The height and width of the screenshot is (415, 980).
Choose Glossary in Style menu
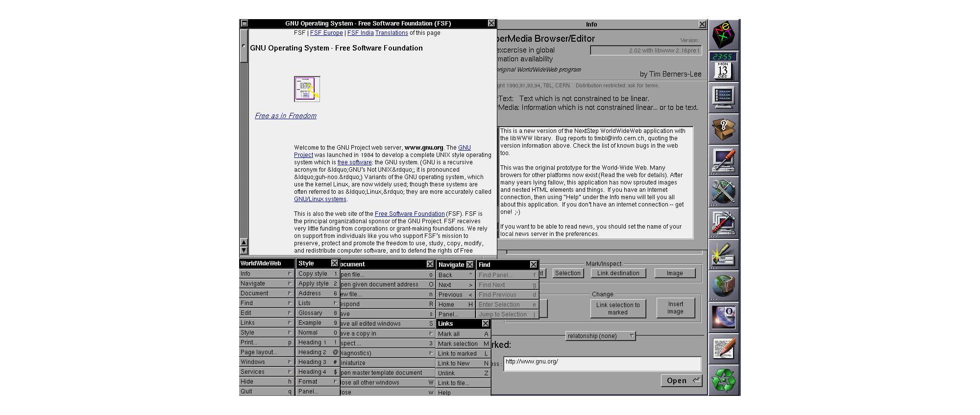click(x=318, y=313)
